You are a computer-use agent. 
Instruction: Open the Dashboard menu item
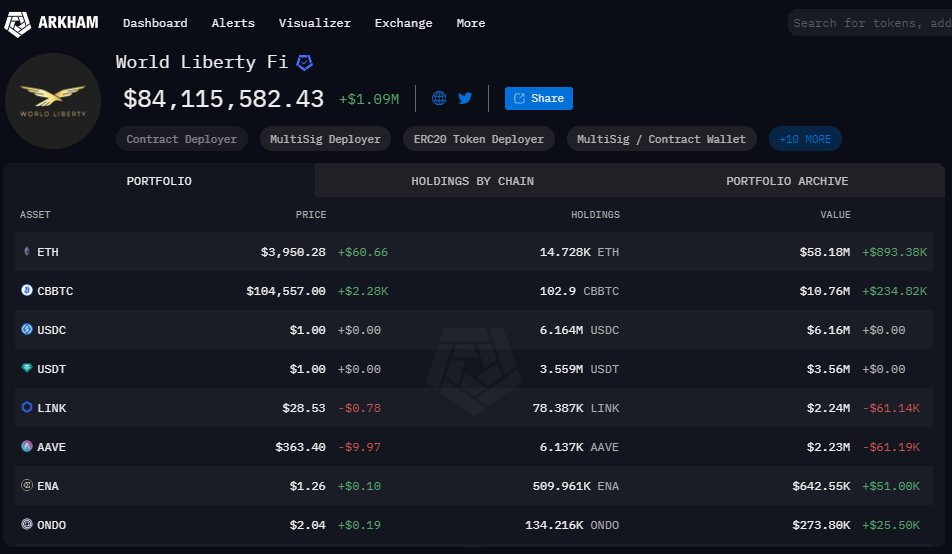pyautogui.click(x=155, y=23)
